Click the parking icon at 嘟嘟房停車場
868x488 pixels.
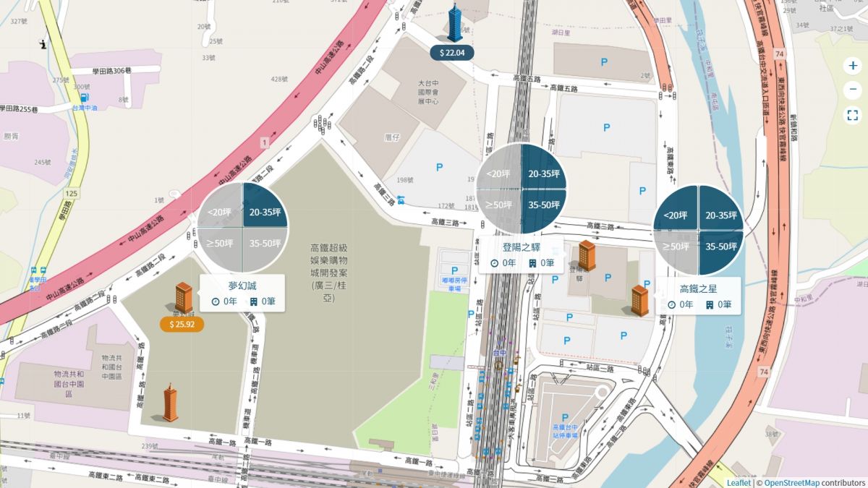click(x=455, y=270)
